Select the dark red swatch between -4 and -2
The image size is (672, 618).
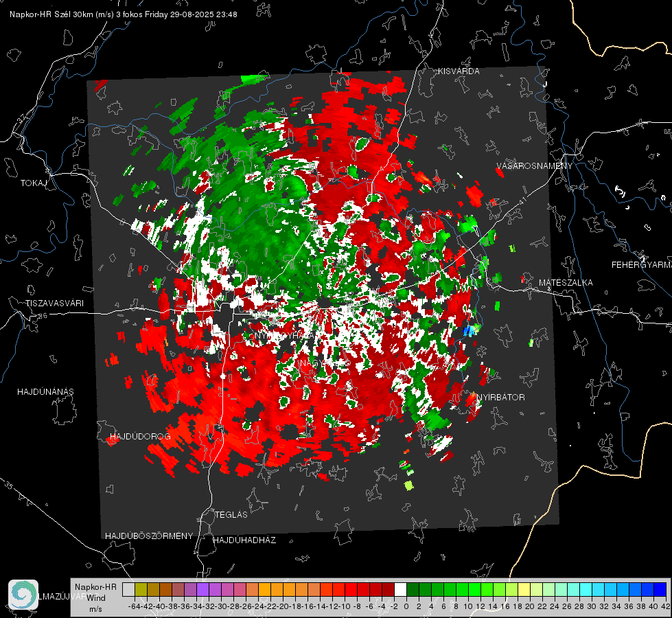389,589
